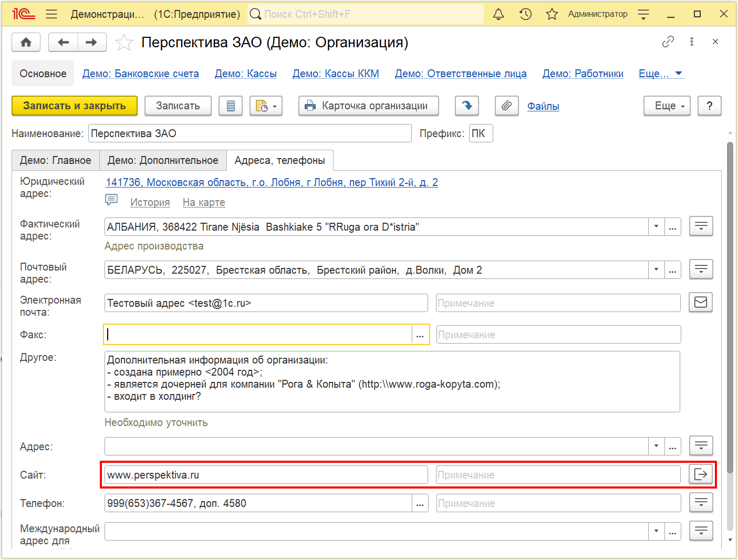Send email with envelope icon

point(701,302)
